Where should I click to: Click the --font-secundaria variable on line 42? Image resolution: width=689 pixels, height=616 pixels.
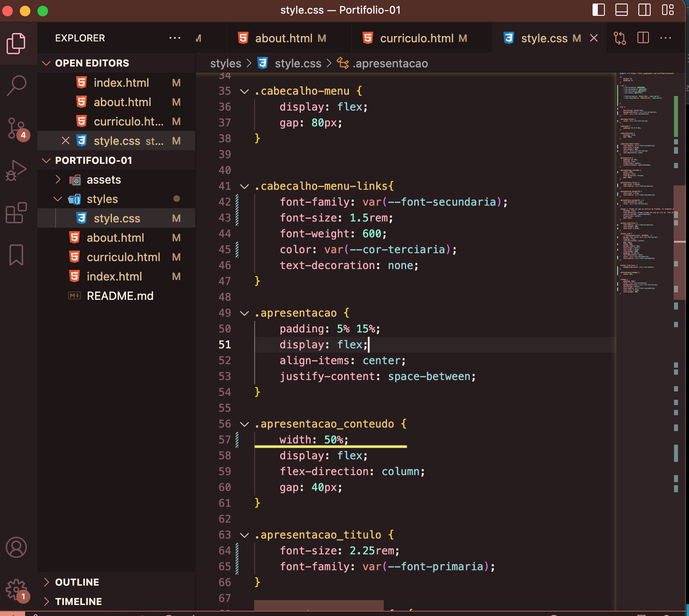[x=442, y=202]
